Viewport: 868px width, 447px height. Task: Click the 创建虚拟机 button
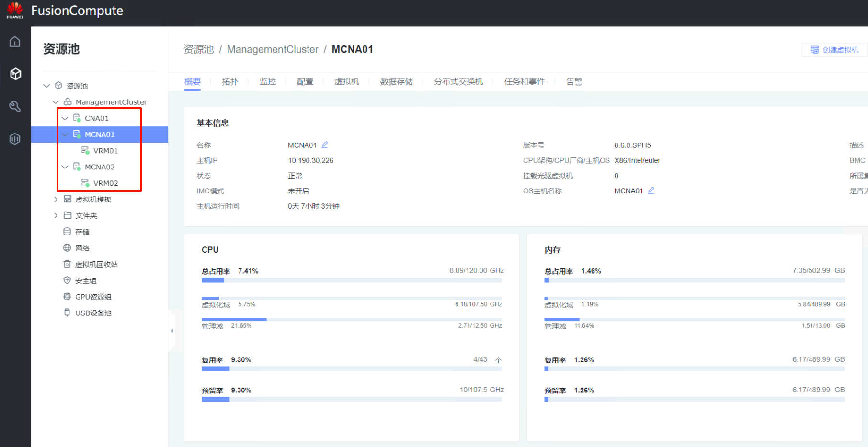coord(834,50)
